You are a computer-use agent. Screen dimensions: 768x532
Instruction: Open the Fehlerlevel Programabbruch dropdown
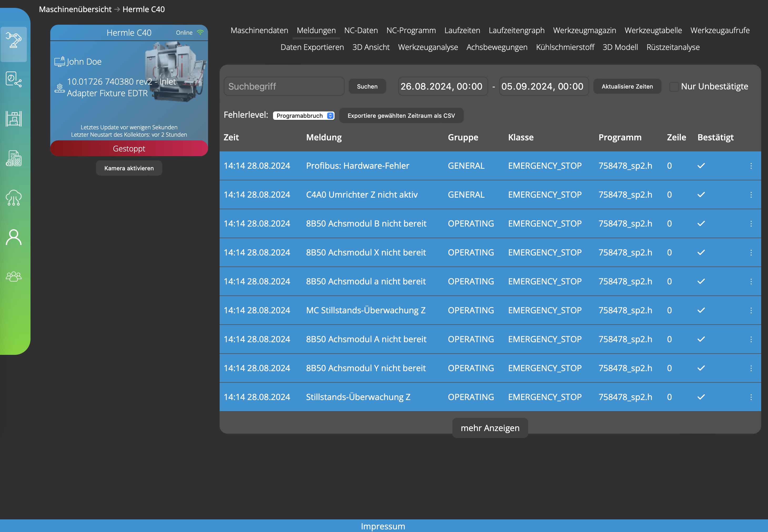click(x=304, y=116)
